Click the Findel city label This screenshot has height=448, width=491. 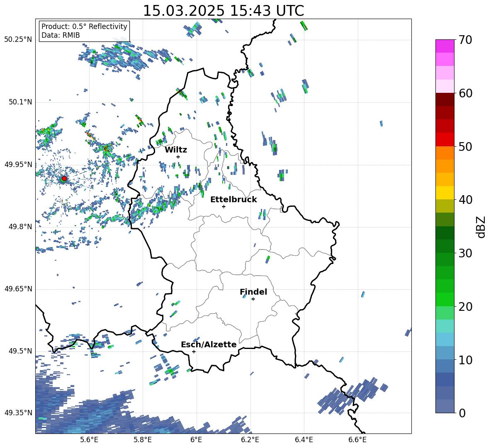pos(253,292)
